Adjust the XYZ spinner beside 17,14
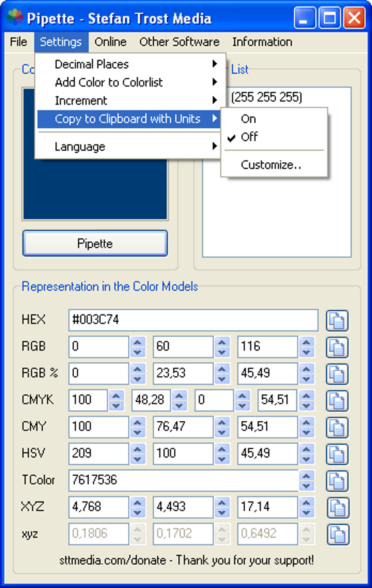 (x=306, y=507)
